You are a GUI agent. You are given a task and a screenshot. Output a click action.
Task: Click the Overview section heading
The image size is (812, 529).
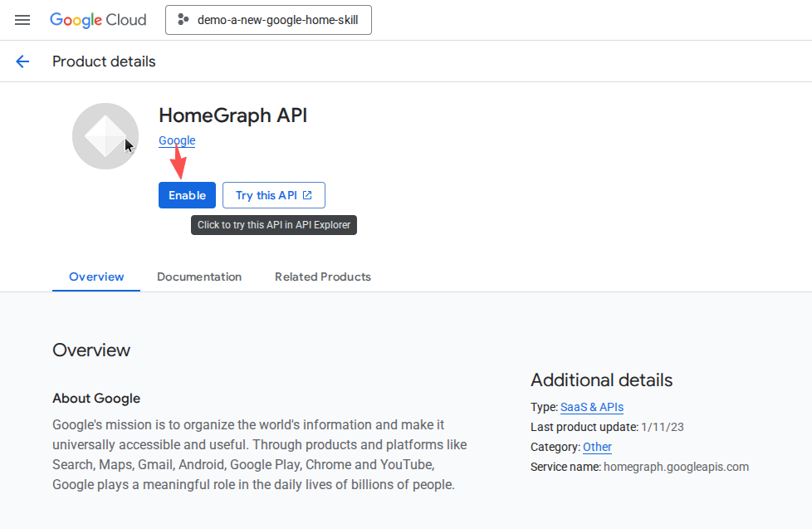pyautogui.click(x=91, y=350)
